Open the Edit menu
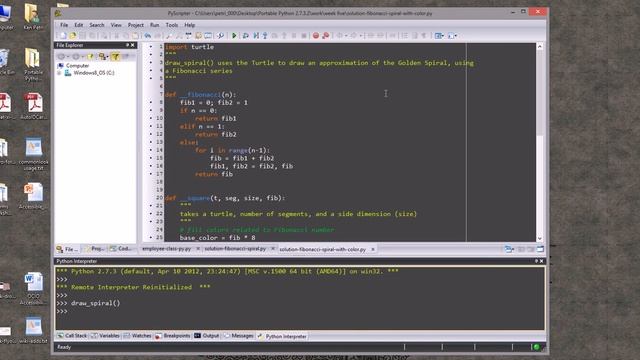Image resolution: width=640 pixels, height=360 pixels. click(79, 25)
